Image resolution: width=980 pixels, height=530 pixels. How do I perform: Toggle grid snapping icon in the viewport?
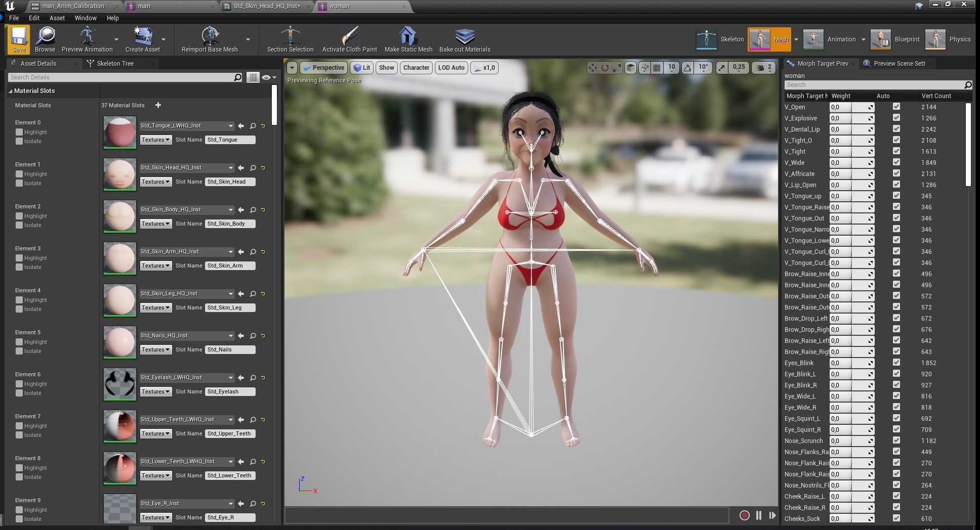657,68
